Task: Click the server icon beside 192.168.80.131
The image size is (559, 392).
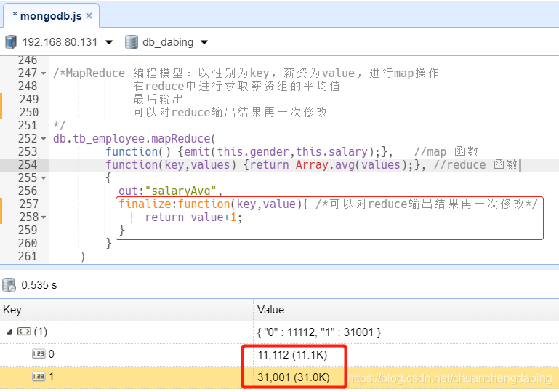Action: click(11, 42)
